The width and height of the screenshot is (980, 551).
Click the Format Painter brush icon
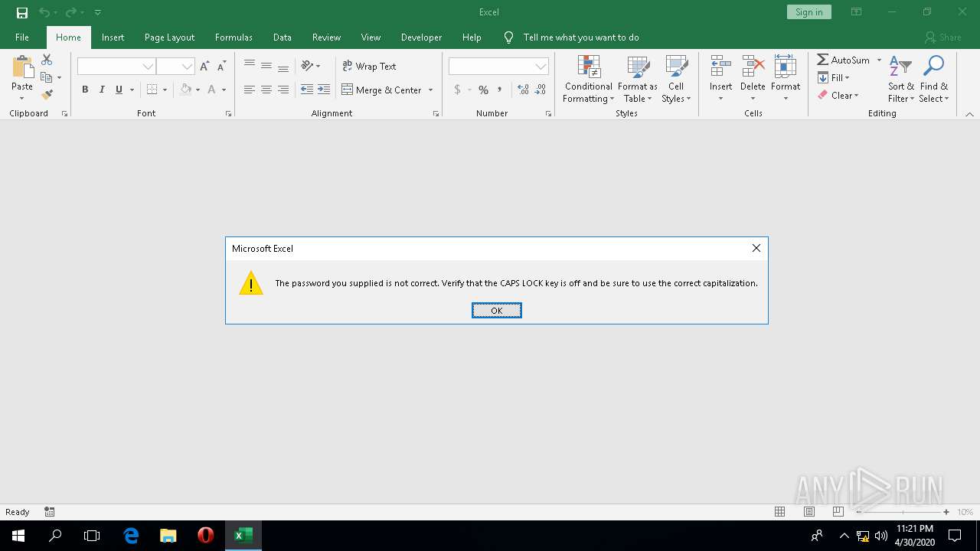pyautogui.click(x=47, y=95)
